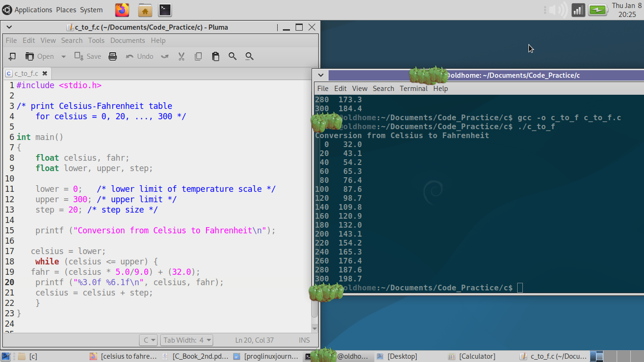Print the document using the printer icon
Image resolution: width=644 pixels, height=362 pixels.
(x=113, y=57)
